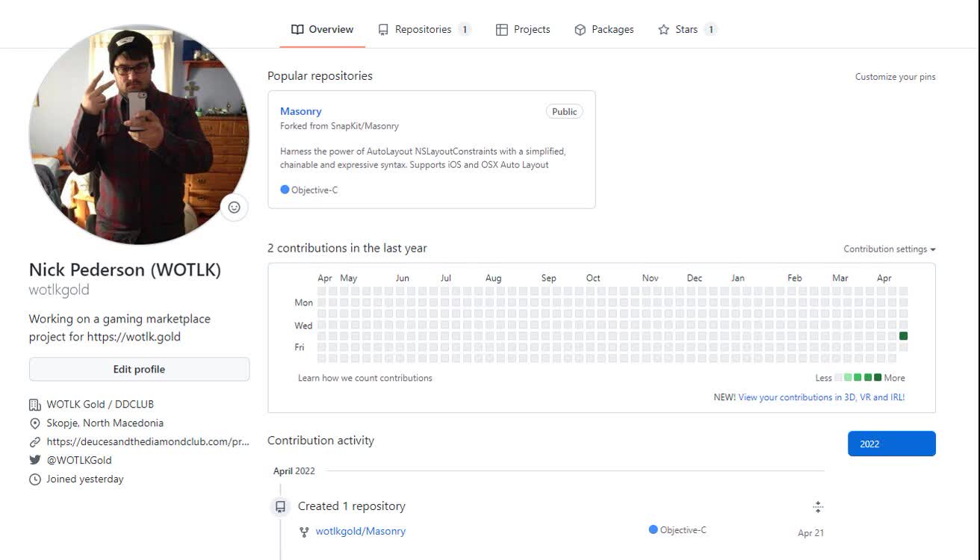Click the Packages box icon
Screen dimensions: 980x560
coord(580,30)
